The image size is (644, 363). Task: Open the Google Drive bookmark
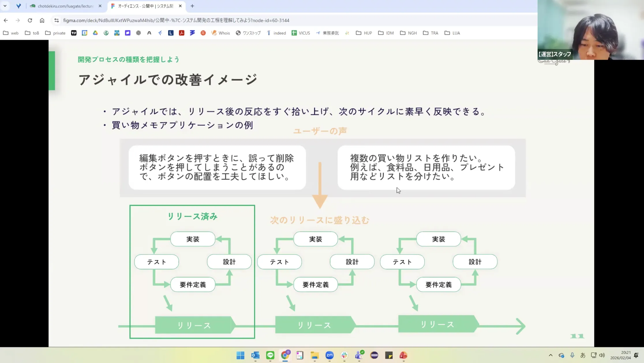click(x=95, y=33)
